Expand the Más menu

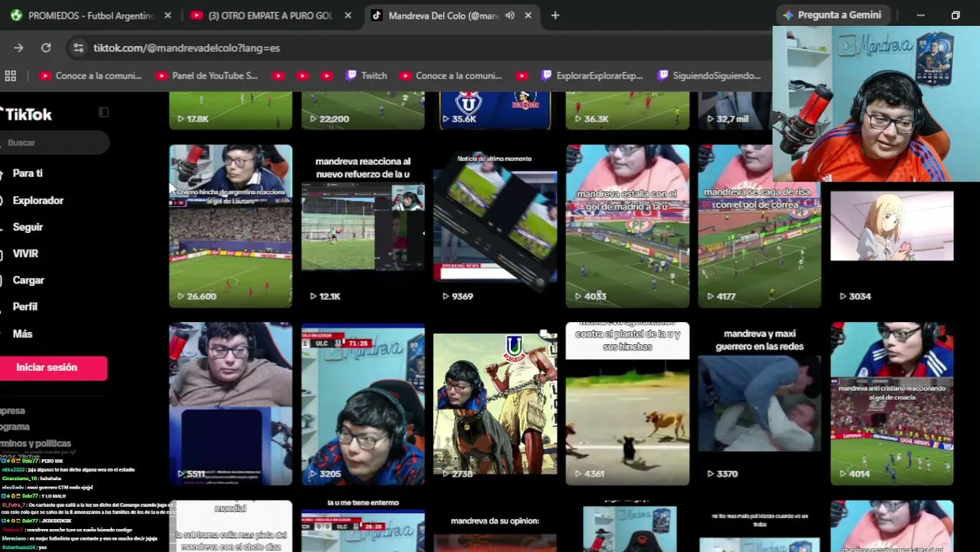22,333
